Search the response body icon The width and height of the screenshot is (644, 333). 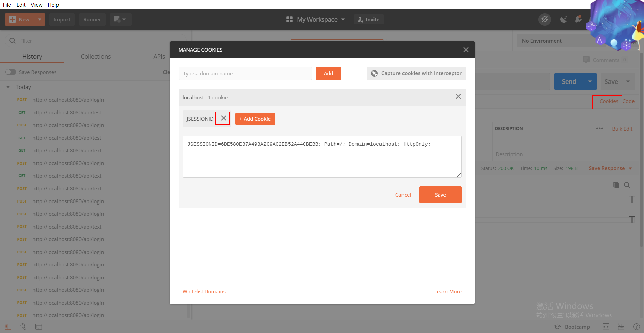[627, 185]
